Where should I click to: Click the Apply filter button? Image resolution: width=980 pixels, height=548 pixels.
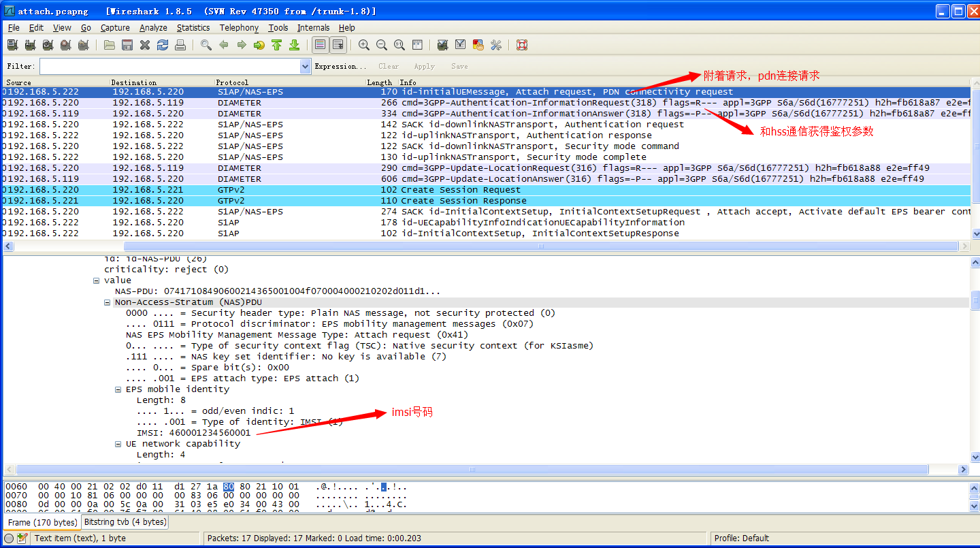(x=424, y=66)
